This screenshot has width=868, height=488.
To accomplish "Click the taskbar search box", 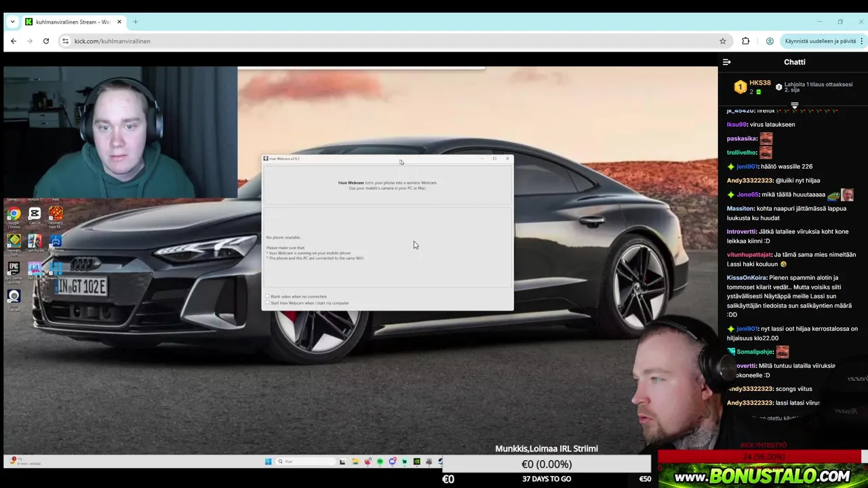I will [305, 462].
